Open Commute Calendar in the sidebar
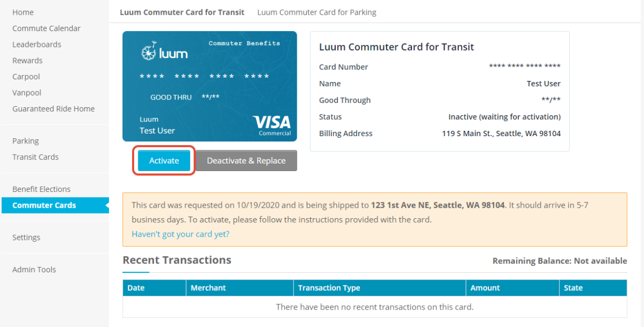This screenshot has width=644, height=327. point(46,28)
